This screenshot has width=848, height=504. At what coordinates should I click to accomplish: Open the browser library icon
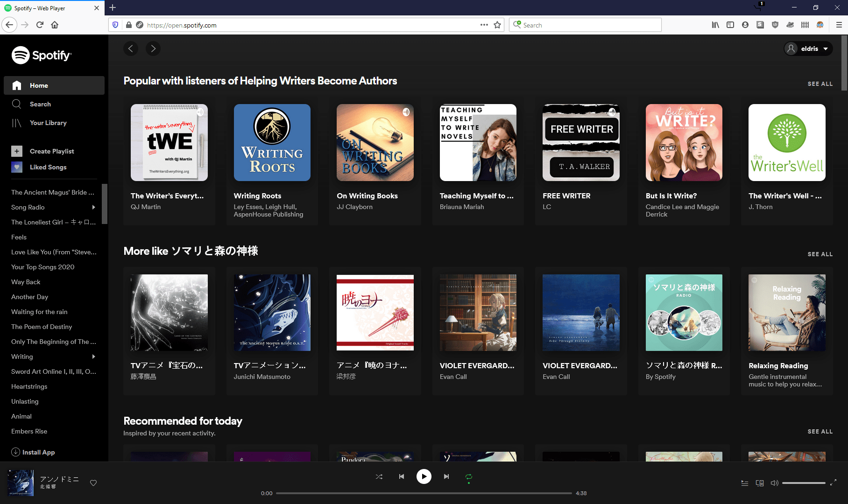[x=715, y=25]
